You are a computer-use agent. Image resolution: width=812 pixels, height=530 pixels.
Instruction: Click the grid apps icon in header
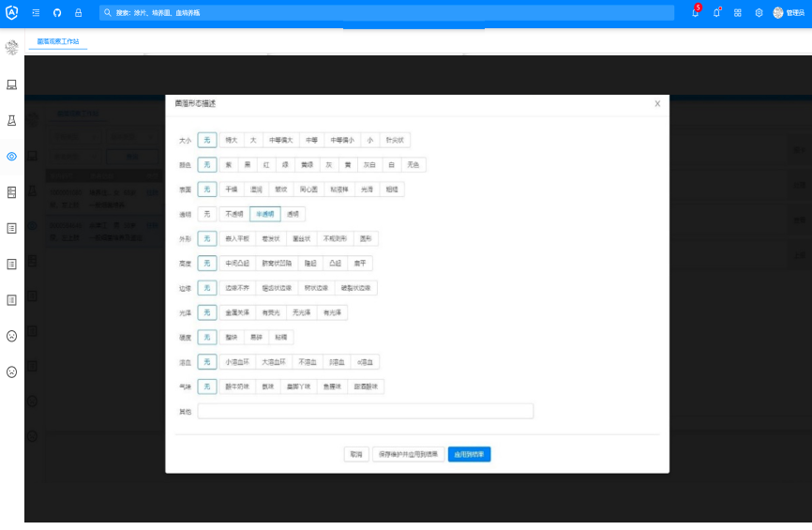738,13
